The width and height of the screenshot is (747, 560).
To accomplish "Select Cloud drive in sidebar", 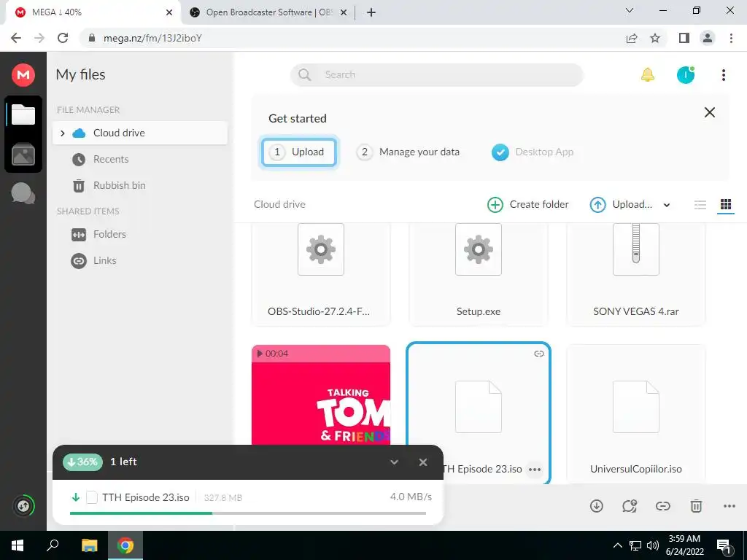I will tap(140, 133).
